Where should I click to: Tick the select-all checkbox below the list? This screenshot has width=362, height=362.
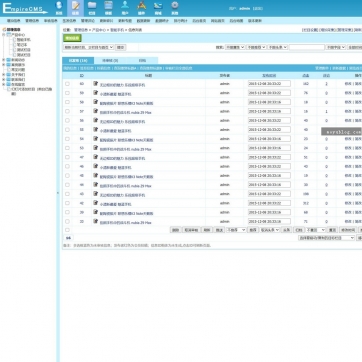[x=67, y=230]
